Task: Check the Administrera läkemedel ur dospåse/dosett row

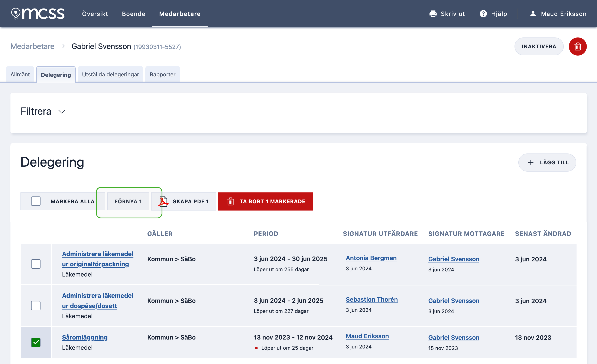Action: click(36, 305)
